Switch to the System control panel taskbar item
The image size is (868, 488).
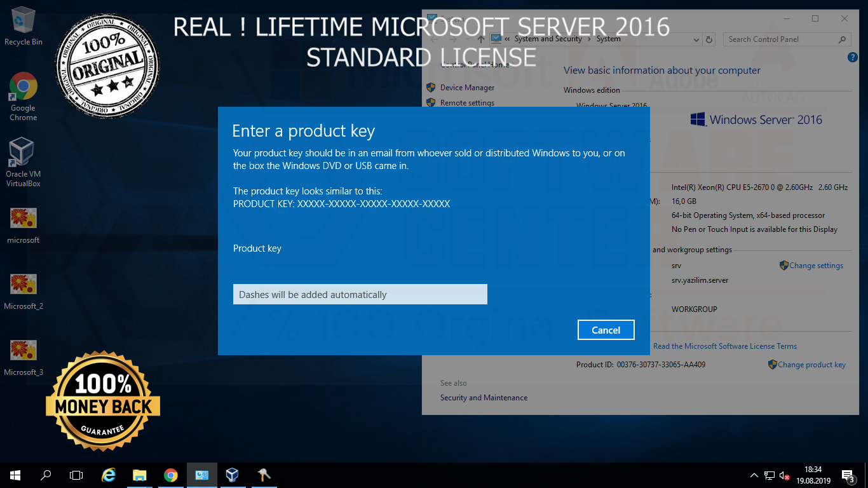(x=201, y=475)
